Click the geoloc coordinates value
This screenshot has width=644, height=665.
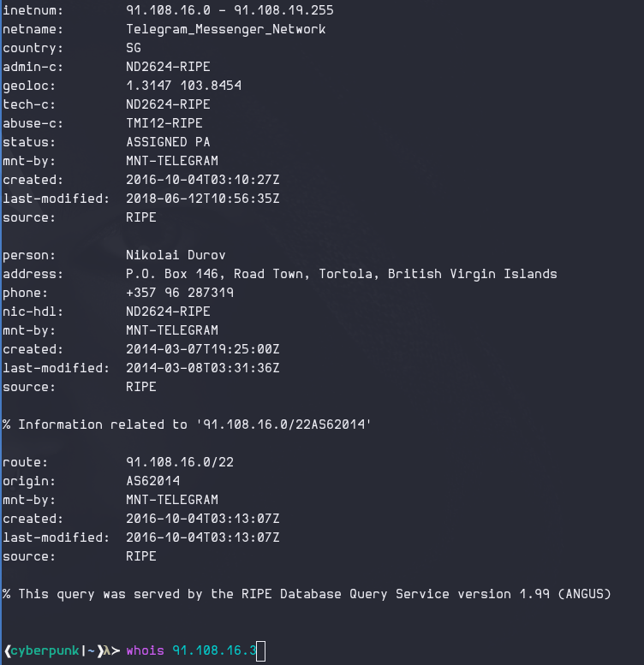(184, 86)
